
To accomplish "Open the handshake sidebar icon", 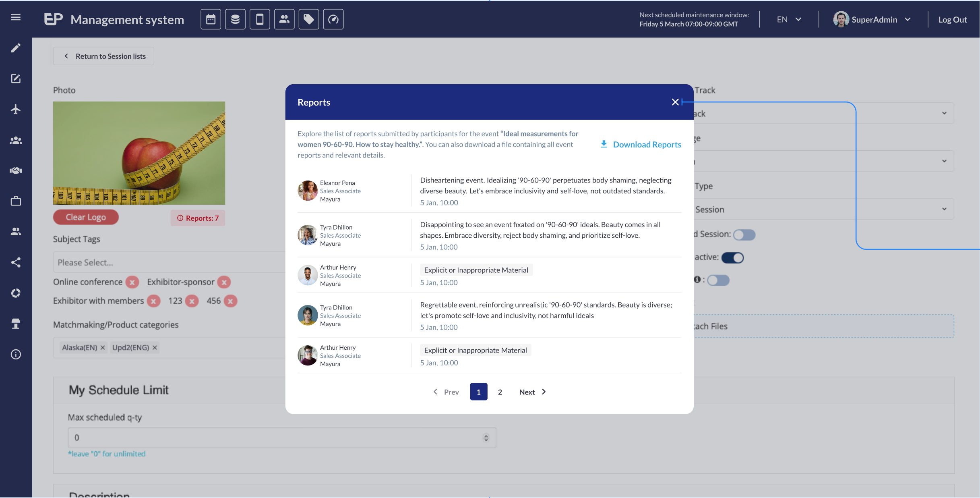I will tap(16, 170).
